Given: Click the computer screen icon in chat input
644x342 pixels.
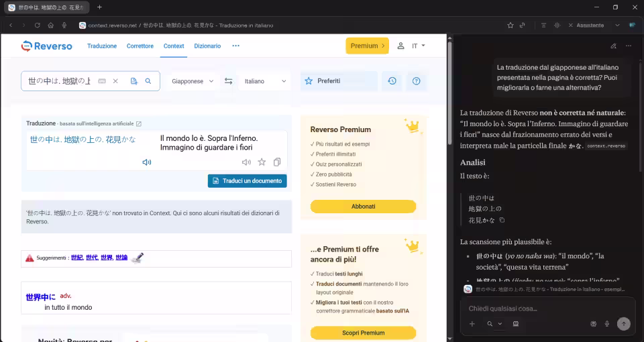Looking at the screenshot, I should point(516,324).
